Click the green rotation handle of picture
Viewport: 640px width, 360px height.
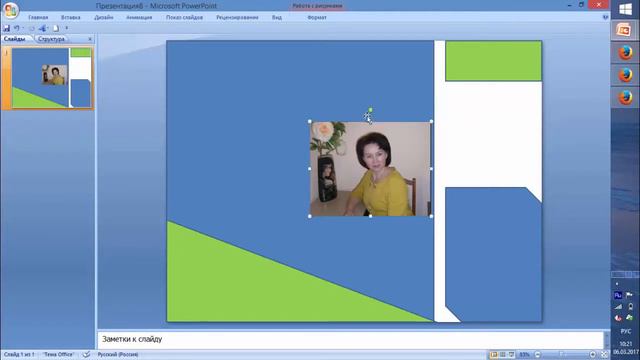pos(370,110)
